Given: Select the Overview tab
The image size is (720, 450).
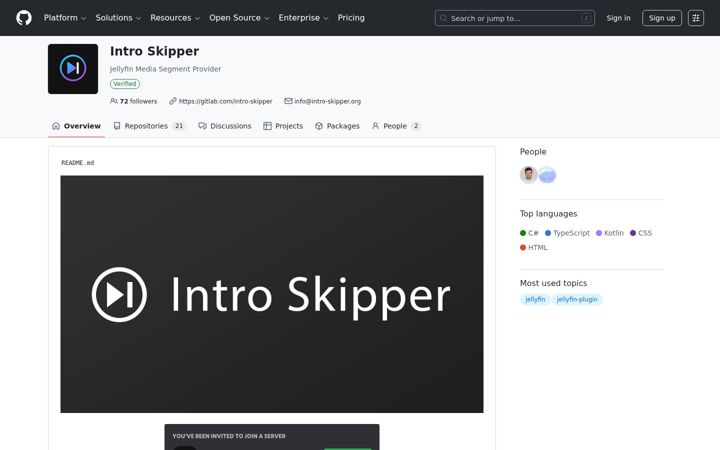Looking at the screenshot, I should point(76,126).
